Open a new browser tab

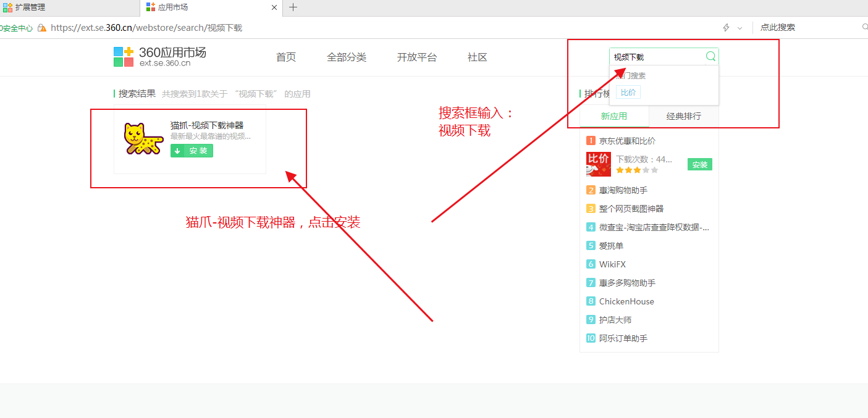[x=293, y=7]
